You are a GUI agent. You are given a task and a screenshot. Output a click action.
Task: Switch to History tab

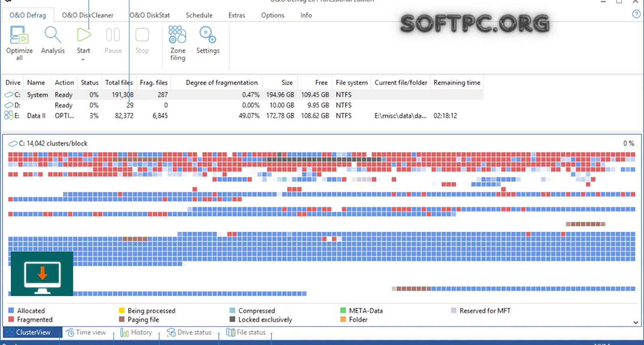[136, 333]
